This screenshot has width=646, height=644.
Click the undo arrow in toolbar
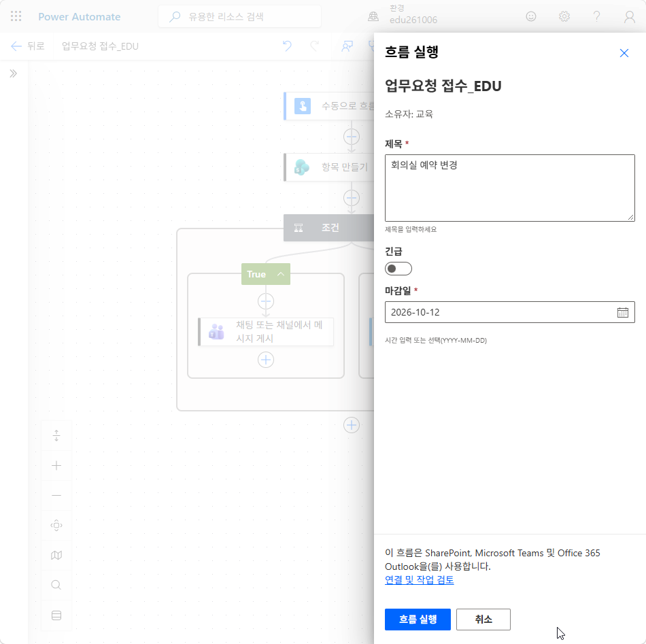pos(287,46)
